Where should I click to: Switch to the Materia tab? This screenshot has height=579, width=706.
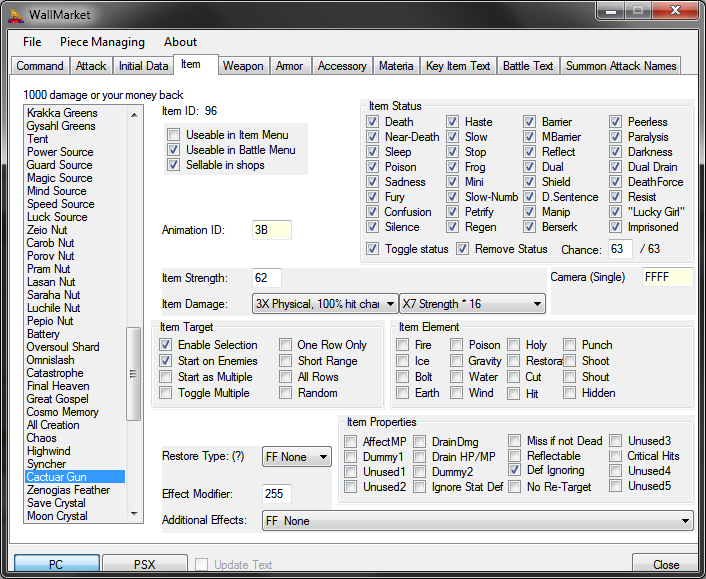[x=396, y=66]
